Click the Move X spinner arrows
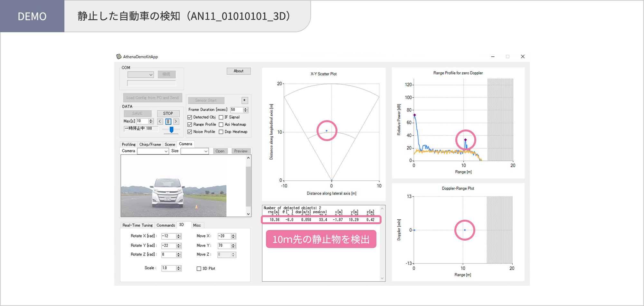The image size is (644, 306). coord(233,236)
